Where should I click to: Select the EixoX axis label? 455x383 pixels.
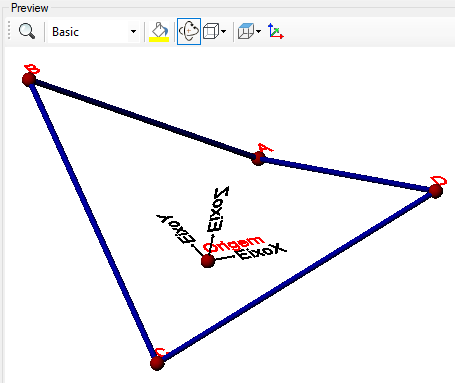pyautogui.click(x=261, y=252)
